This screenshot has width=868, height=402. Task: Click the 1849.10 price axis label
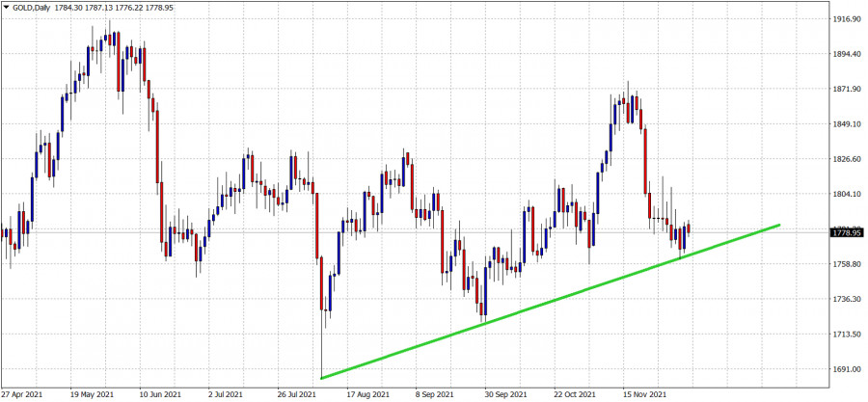point(848,123)
